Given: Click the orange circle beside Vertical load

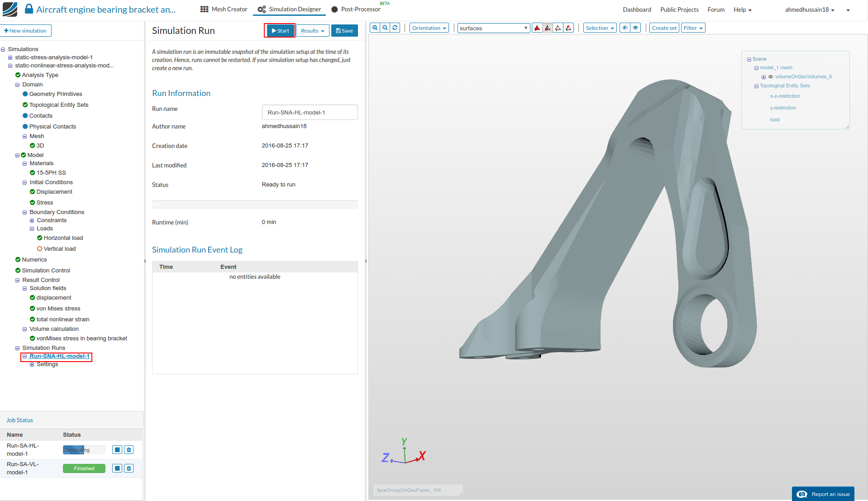Looking at the screenshot, I should point(39,249).
